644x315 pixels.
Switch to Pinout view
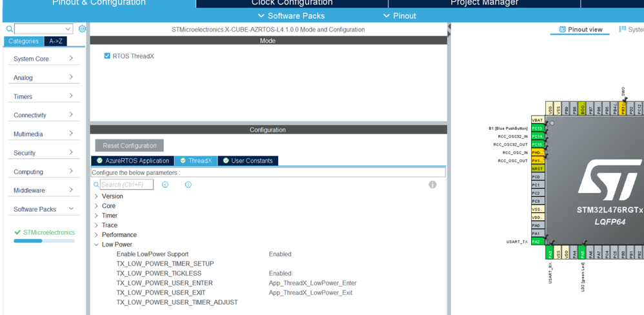pyautogui.click(x=580, y=30)
